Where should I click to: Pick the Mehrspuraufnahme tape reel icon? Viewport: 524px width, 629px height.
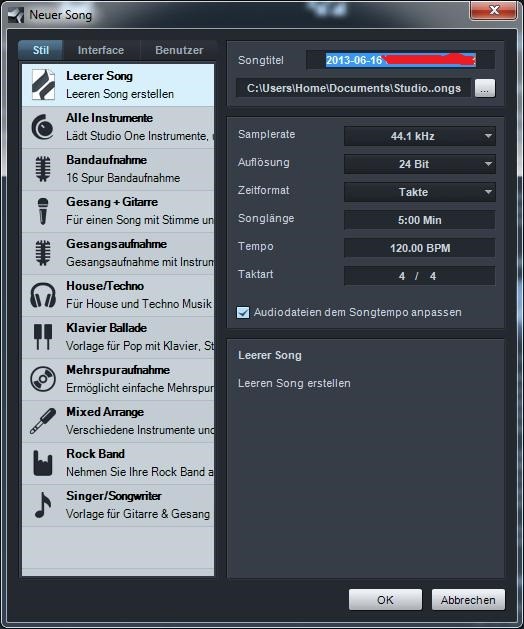click(x=43, y=379)
